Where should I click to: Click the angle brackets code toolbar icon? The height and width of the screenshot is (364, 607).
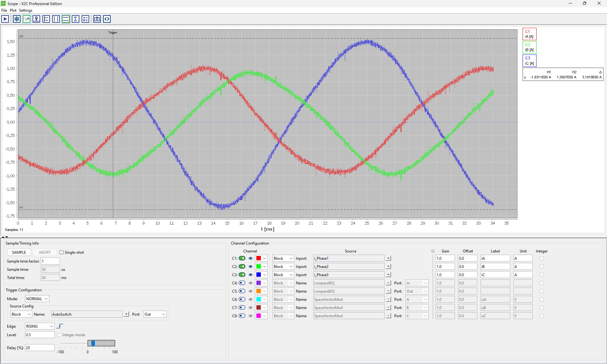click(107, 19)
